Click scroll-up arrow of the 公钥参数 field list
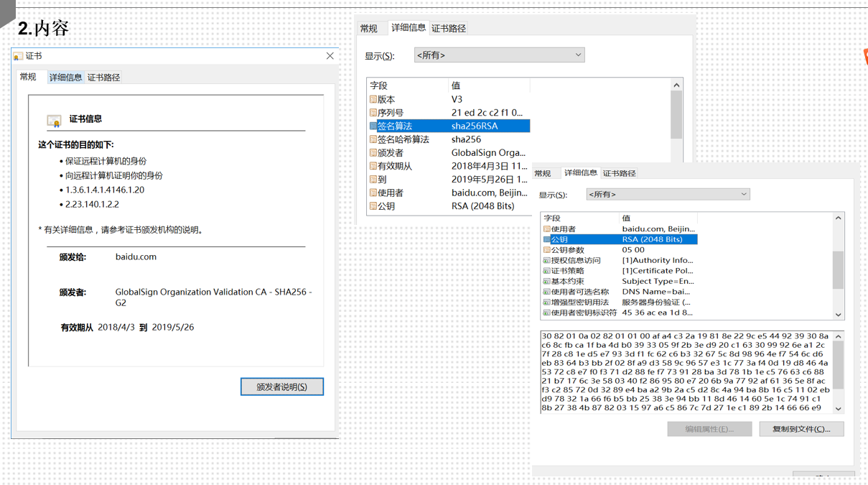This screenshot has width=868, height=485. [x=838, y=218]
